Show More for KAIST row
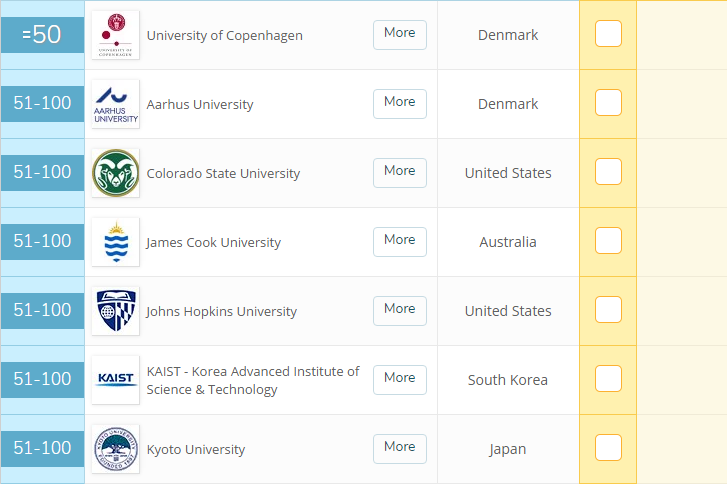727x484 pixels. [400, 378]
